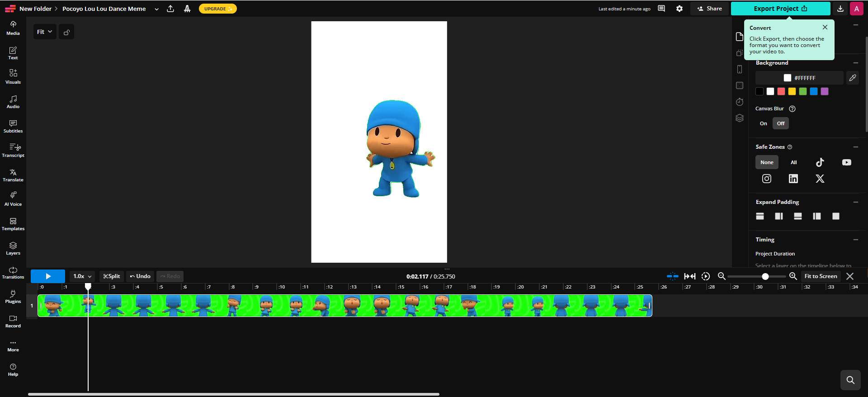Open the More options menu
Image resolution: width=868 pixels, height=397 pixels.
pyautogui.click(x=13, y=345)
